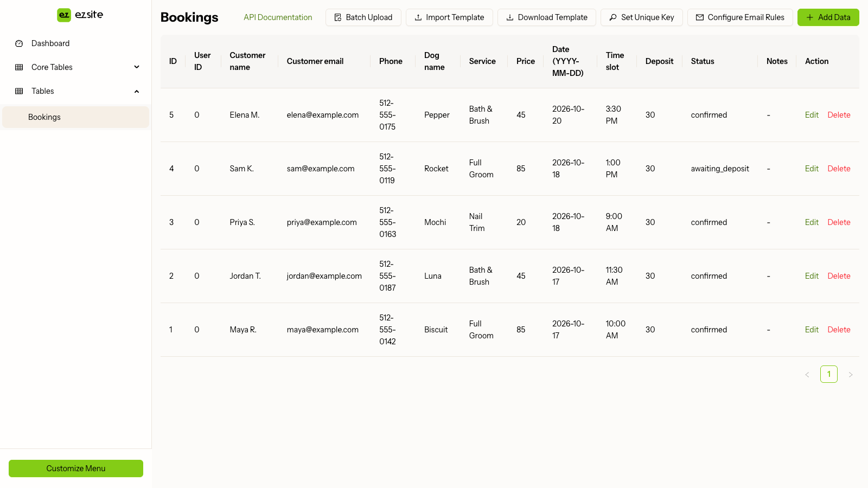Image resolution: width=868 pixels, height=488 pixels.
Task: Open the Tables menu item
Action: (x=75, y=91)
